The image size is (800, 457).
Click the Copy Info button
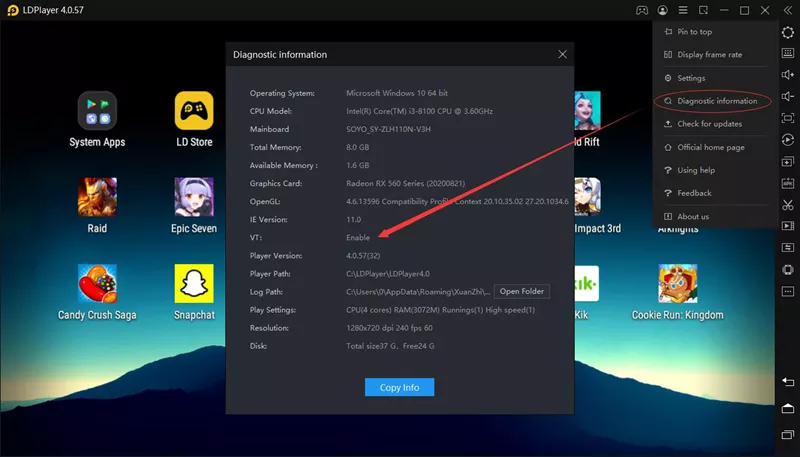(399, 387)
